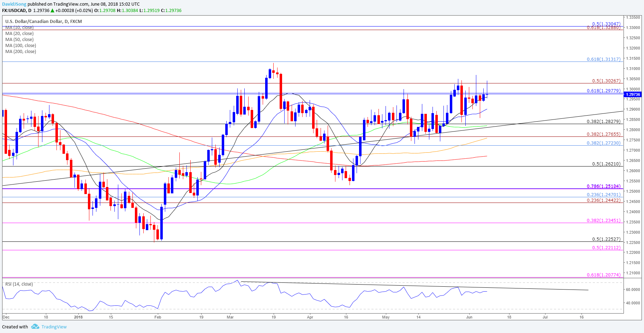Click the 0.382(1.28279) Fibonacci label
This screenshot has height=333, width=644.
click(x=604, y=122)
